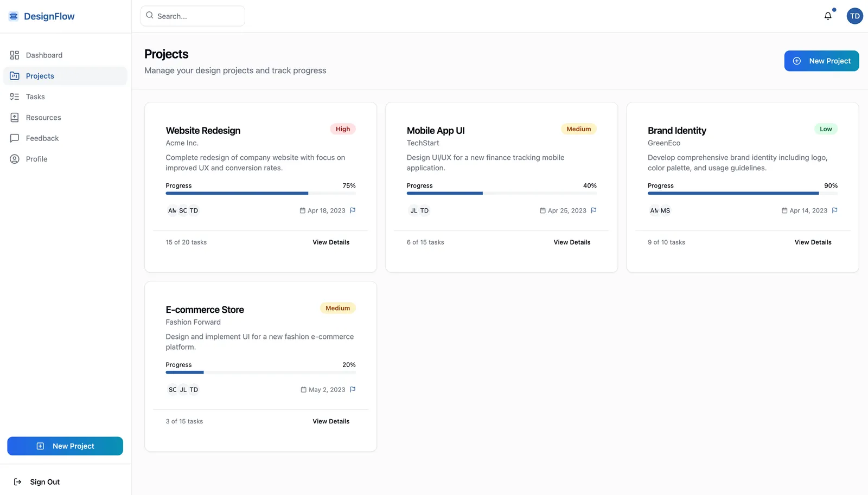Click the flag icon on E-commerce Store card

pyautogui.click(x=353, y=389)
